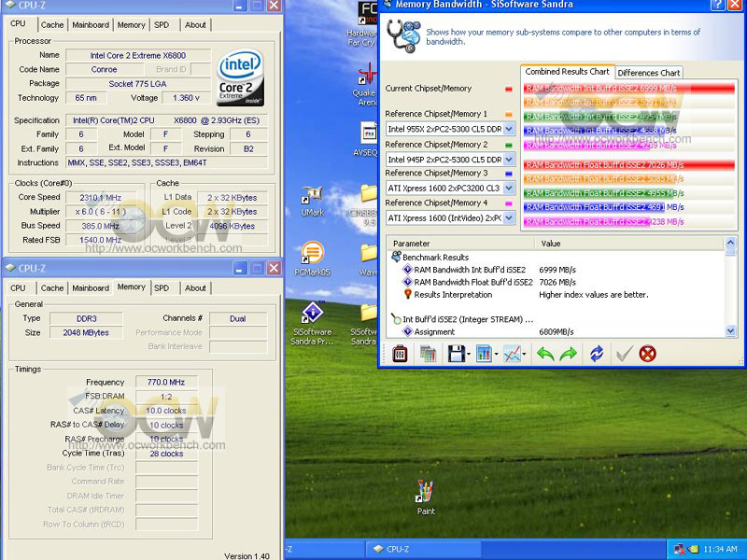Expand the arrow beside the line graph icon

point(524,354)
